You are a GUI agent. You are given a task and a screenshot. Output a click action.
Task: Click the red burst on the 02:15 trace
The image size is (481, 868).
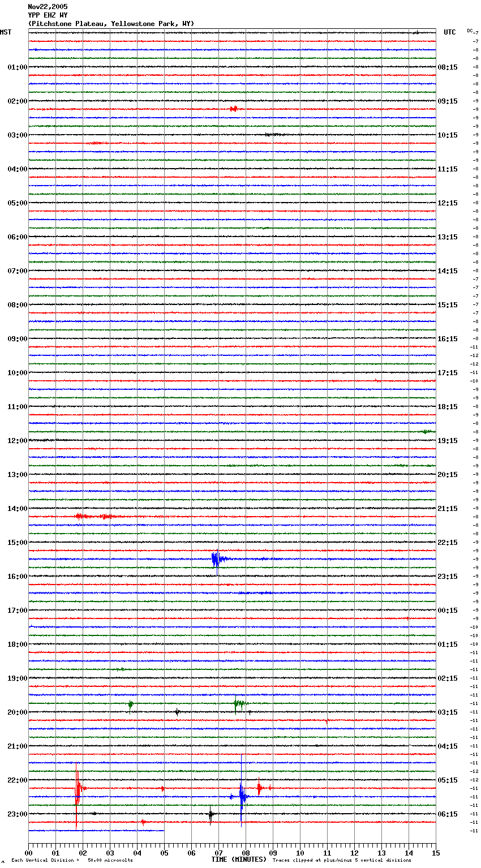click(x=234, y=109)
